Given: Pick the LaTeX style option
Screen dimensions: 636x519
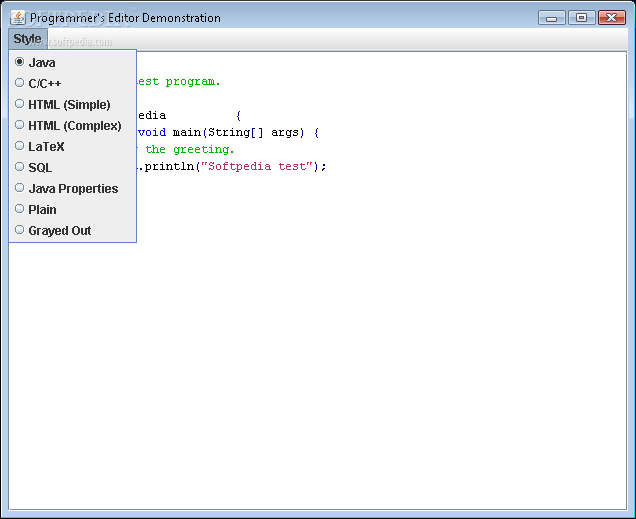Looking at the screenshot, I should [73, 147].
